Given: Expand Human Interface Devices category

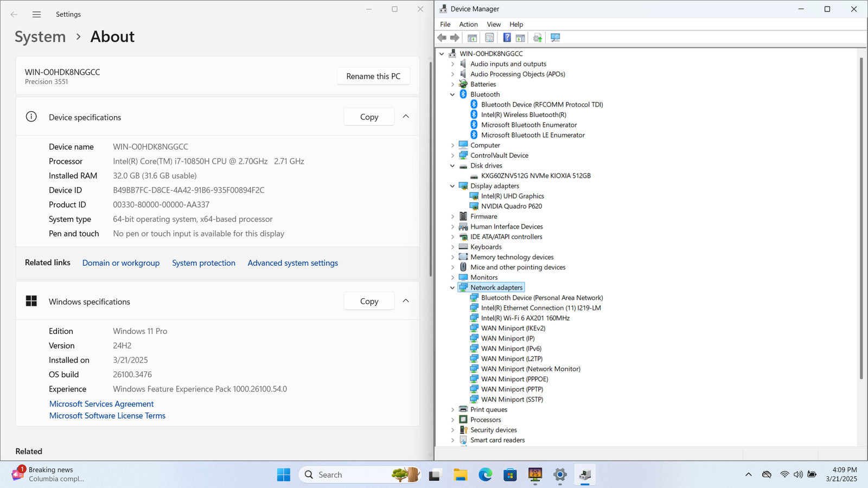Looking at the screenshot, I should pos(452,227).
